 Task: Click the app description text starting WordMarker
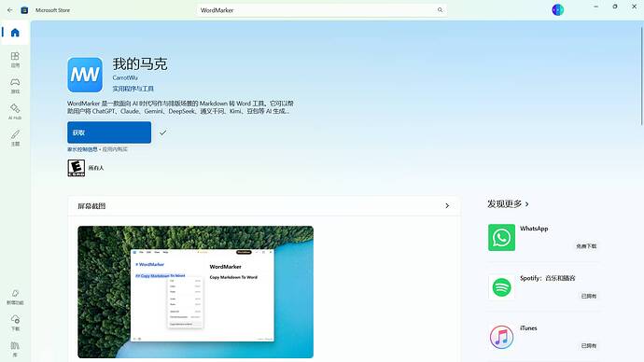pos(180,107)
